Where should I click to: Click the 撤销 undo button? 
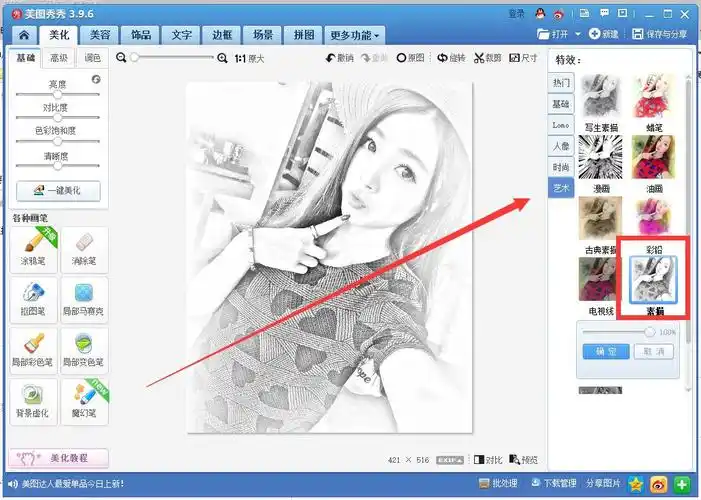click(x=340, y=58)
